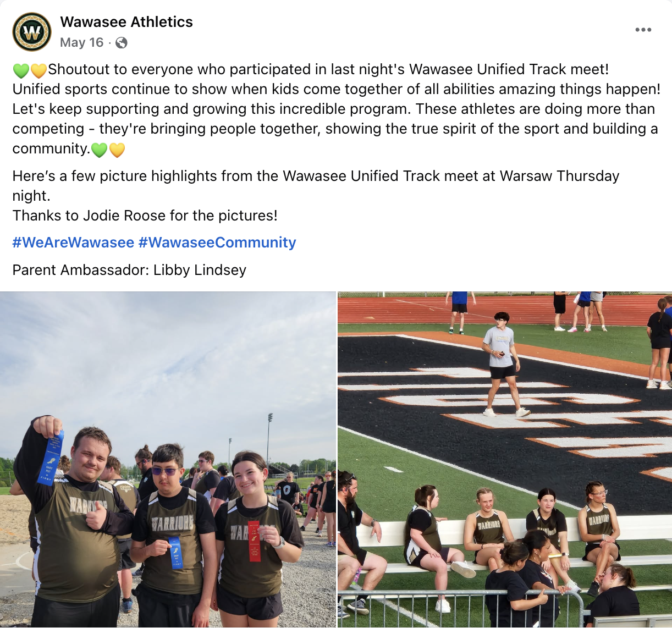Click the boy walking across the field logo

coord(502,364)
